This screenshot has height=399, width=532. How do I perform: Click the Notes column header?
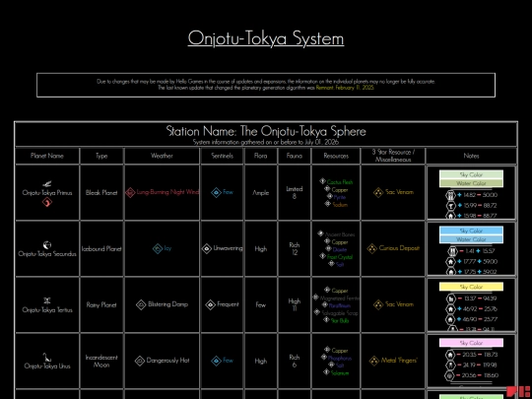point(471,156)
